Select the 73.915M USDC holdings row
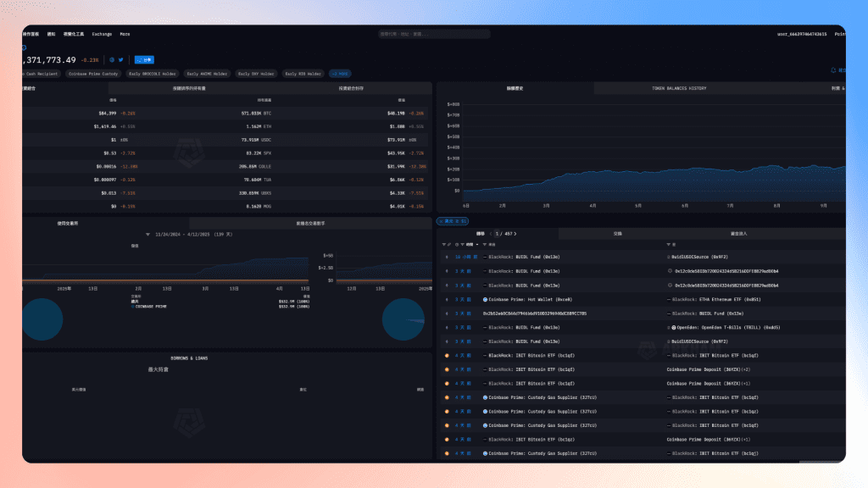The width and height of the screenshot is (868, 488). [227, 140]
